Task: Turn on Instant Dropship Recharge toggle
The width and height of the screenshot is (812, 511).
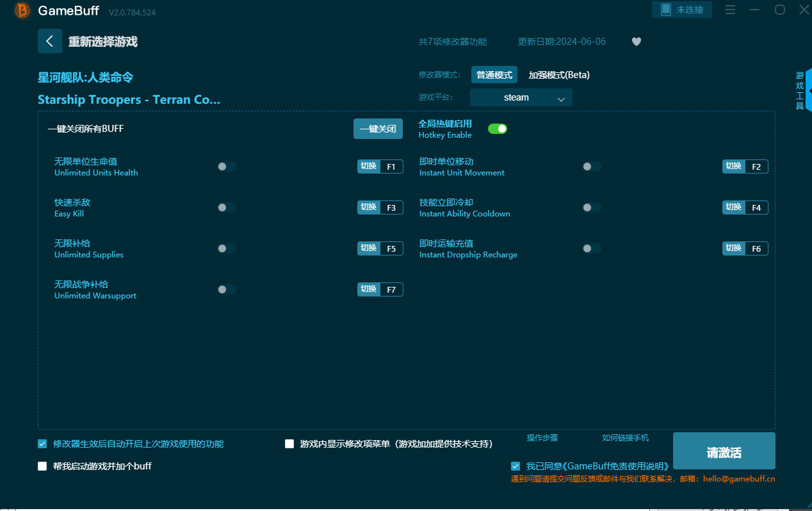Action: [x=591, y=248]
